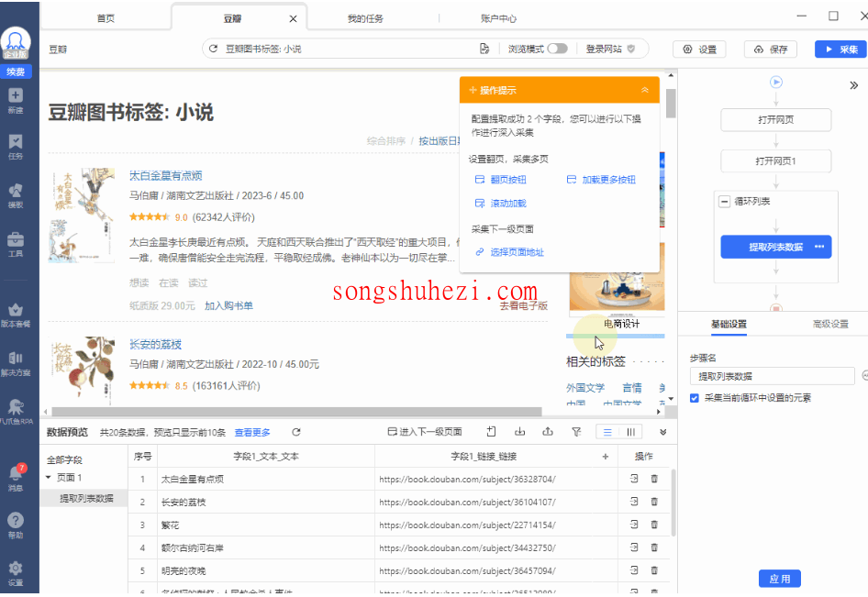The height and width of the screenshot is (597, 868).
Task: Toggle 采集当前循环中设置的元素 checkbox
Action: click(x=695, y=398)
